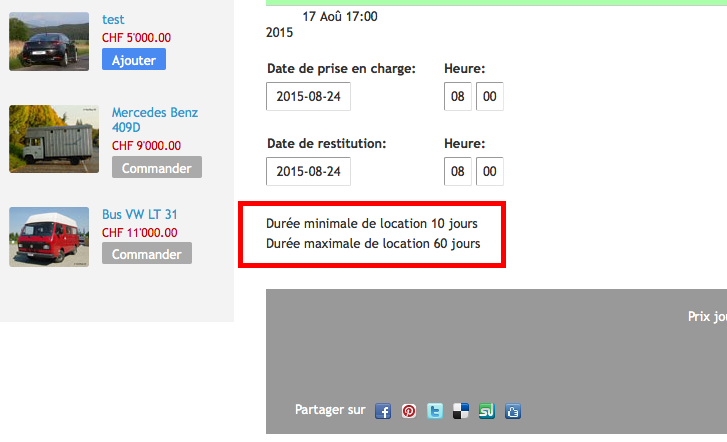Open the test vehicle link
The width and height of the screenshot is (727, 442).
114,19
